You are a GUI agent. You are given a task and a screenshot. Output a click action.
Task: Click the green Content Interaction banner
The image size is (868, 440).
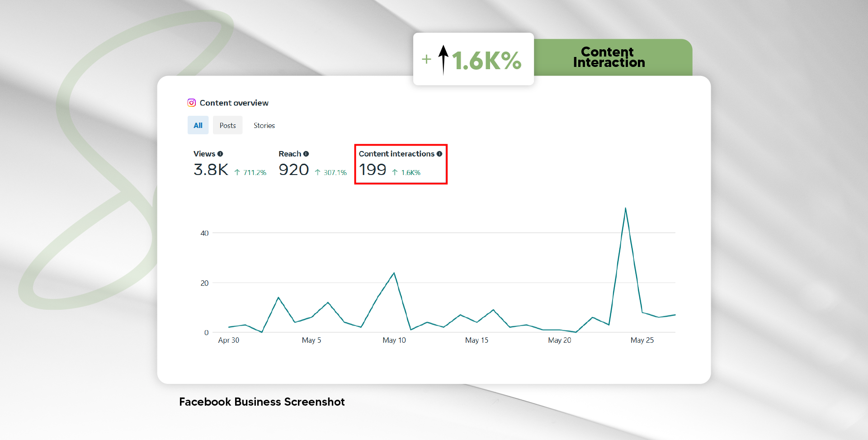(609, 57)
